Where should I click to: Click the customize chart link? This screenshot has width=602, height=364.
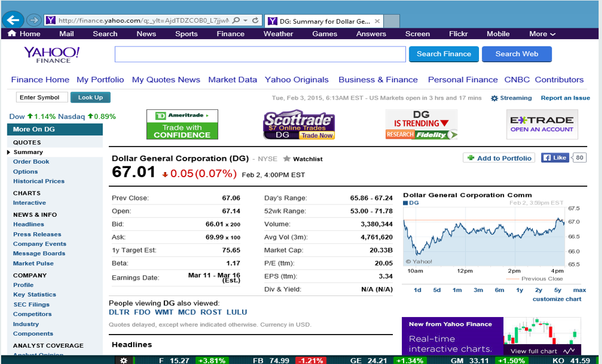(557, 299)
